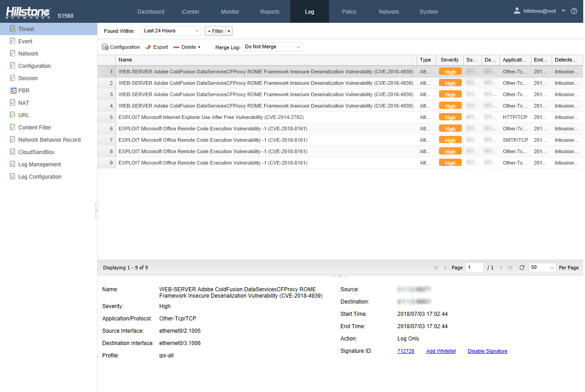Open the iCenter tab
Screen dimensions: 585x392
(x=190, y=11)
